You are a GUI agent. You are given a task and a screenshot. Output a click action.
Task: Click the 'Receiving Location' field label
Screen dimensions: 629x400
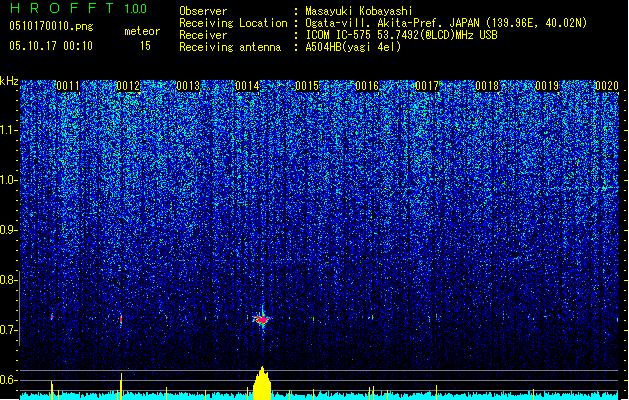[x=233, y=23]
